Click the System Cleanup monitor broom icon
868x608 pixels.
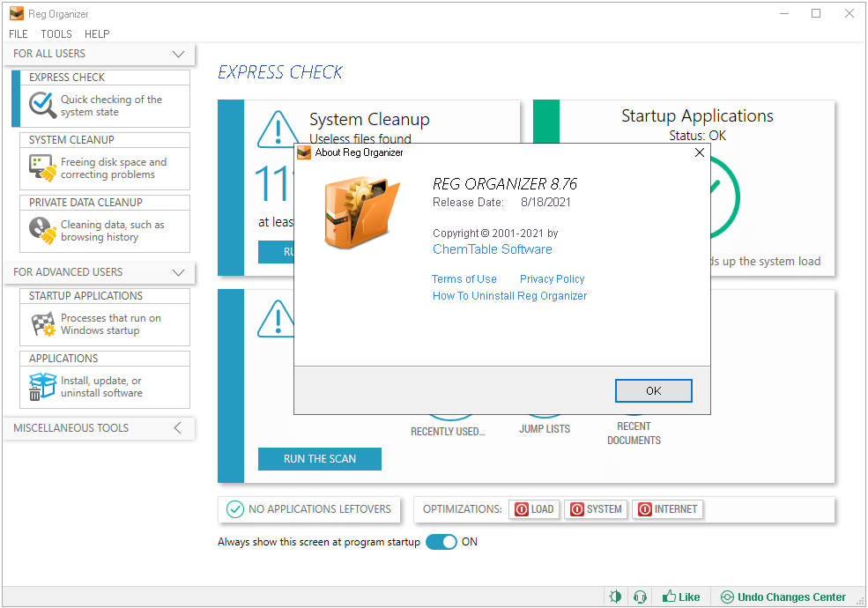click(x=42, y=167)
